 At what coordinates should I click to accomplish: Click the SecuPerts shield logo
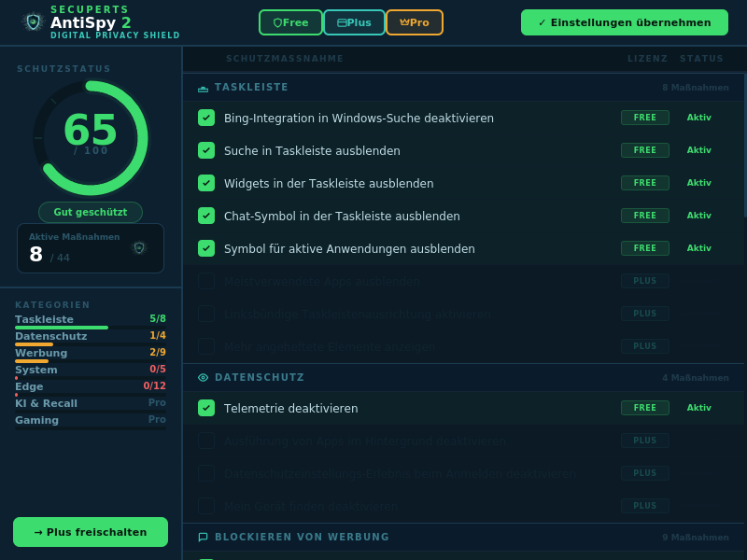[31, 21]
